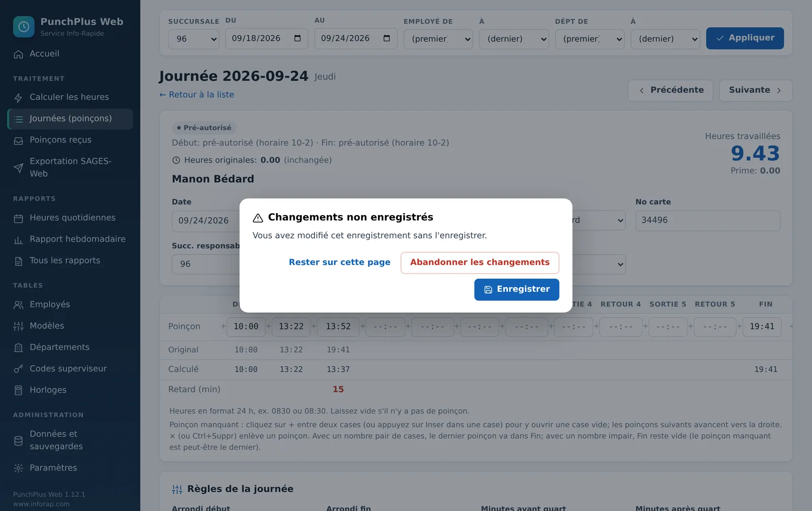Save changes with Enregistrer button
Screen dimensions: 812x511
click(x=517, y=289)
